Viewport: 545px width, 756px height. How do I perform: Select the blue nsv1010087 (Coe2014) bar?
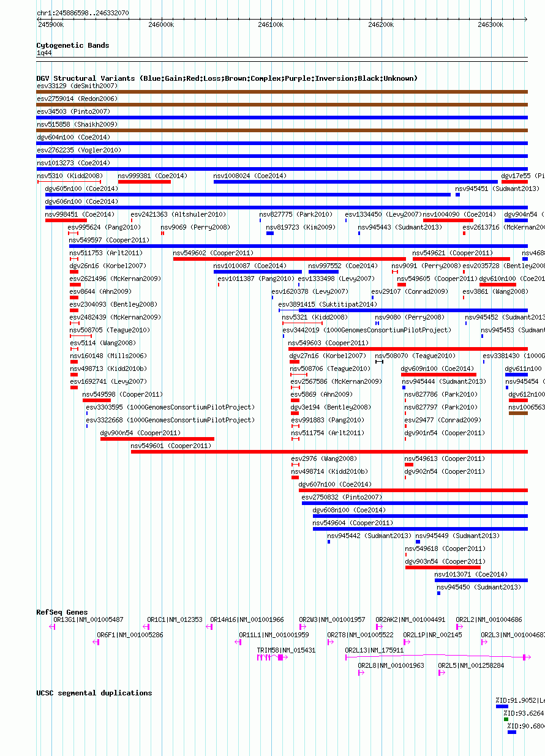click(x=258, y=272)
